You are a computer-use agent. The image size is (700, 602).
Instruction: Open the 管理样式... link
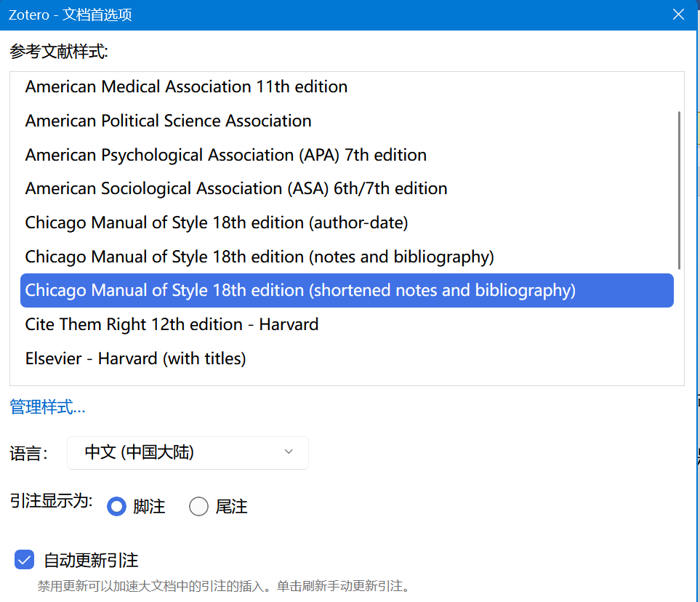(47, 407)
